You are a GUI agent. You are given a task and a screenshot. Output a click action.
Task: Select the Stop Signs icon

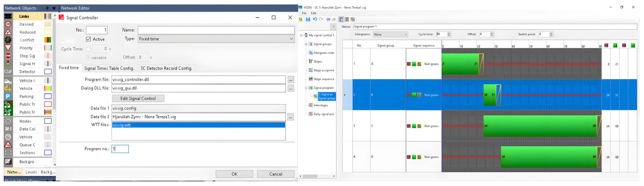8,56
